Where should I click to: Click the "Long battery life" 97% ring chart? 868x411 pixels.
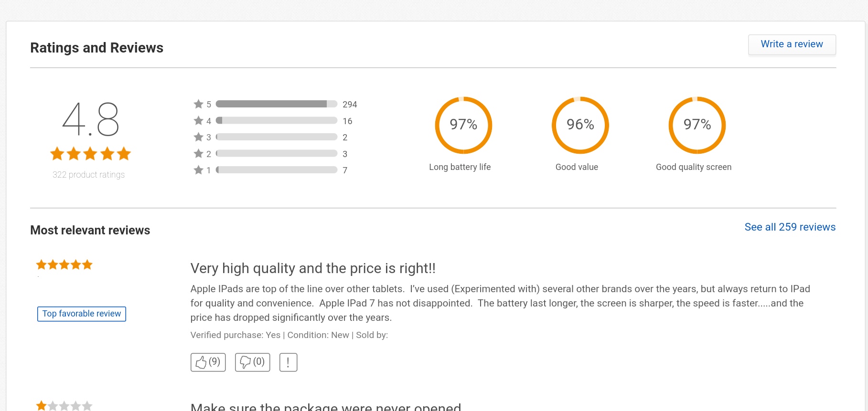(463, 125)
